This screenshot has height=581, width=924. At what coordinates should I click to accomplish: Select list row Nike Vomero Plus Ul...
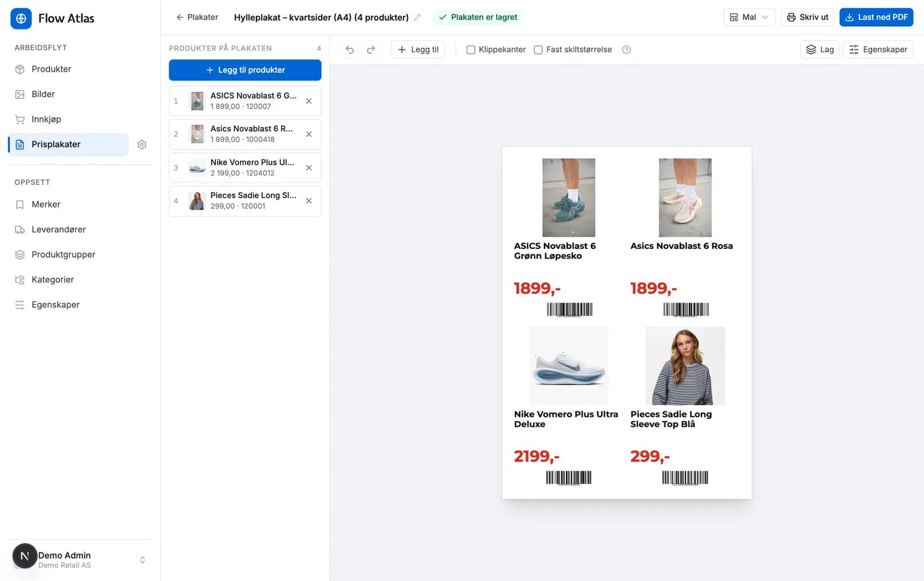(x=245, y=167)
